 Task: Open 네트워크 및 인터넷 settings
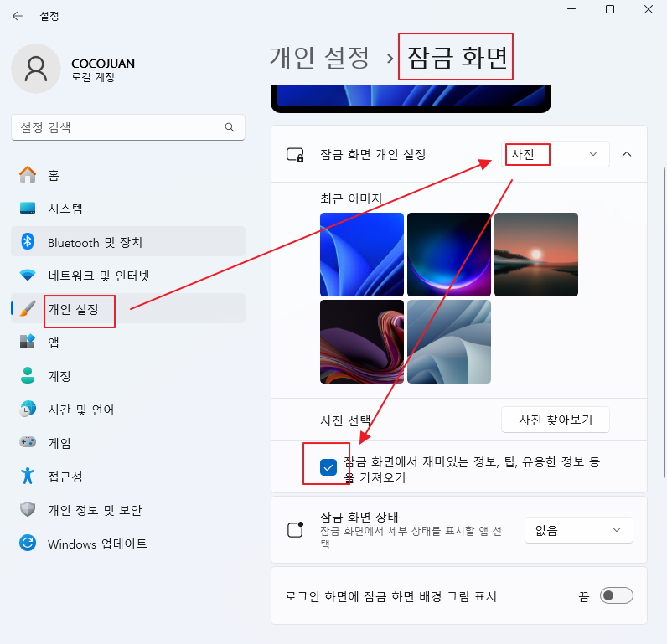[x=128, y=275]
